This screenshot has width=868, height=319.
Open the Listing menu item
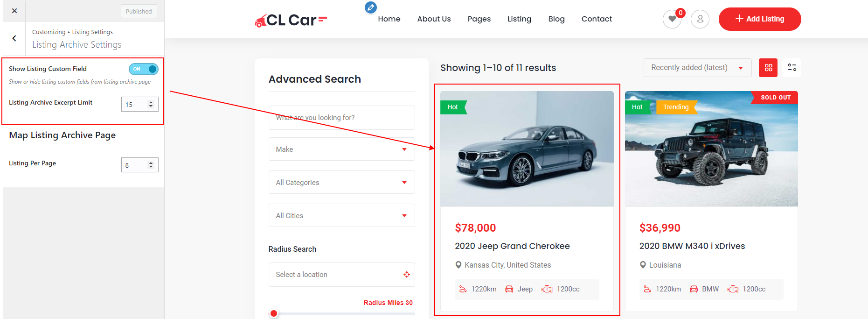pyautogui.click(x=519, y=19)
